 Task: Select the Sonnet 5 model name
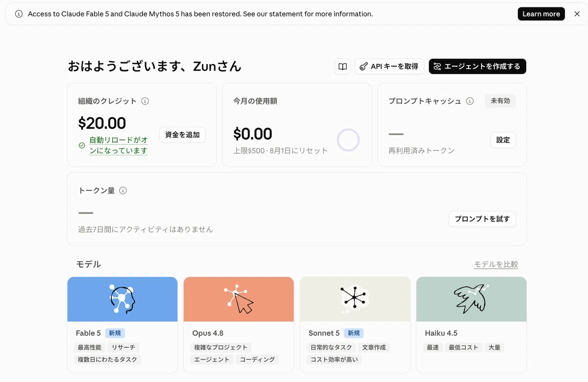[x=324, y=334]
